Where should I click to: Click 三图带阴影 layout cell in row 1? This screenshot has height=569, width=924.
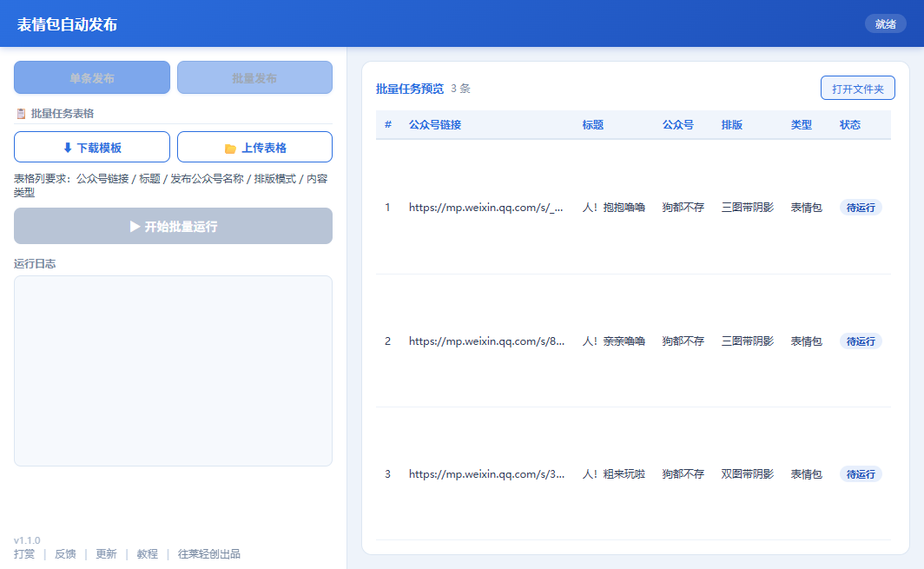pyautogui.click(x=748, y=208)
